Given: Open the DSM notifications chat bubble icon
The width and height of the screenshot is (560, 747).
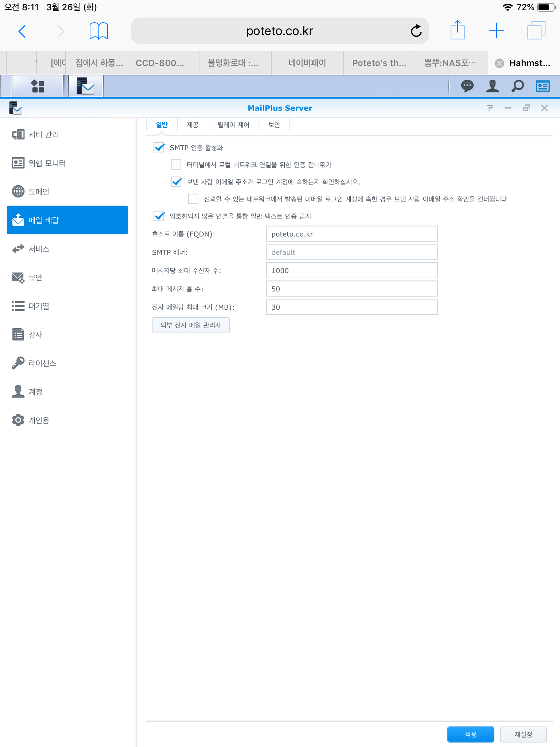Looking at the screenshot, I should tap(467, 86).
